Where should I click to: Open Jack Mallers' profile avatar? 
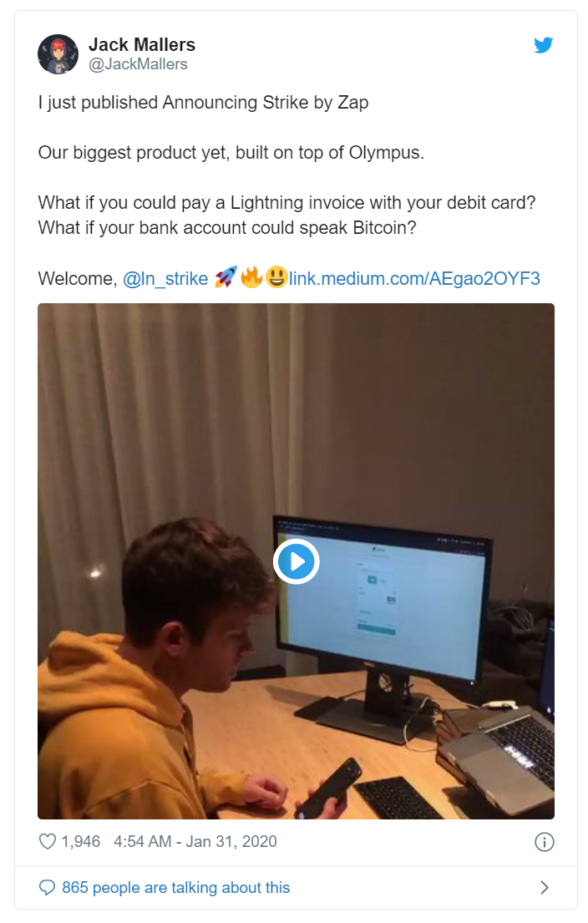point(58,54)
